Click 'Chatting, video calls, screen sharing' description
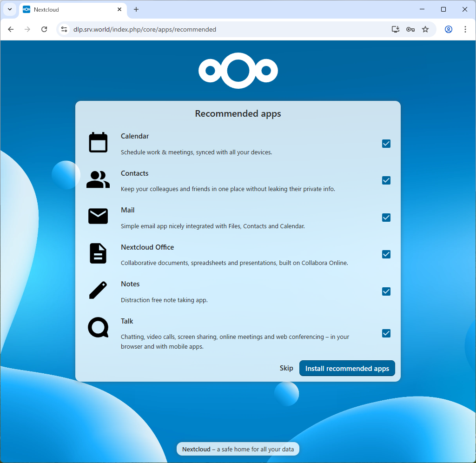Image resolution: width=476 pixels, height=463 pixels. point(235,342)
